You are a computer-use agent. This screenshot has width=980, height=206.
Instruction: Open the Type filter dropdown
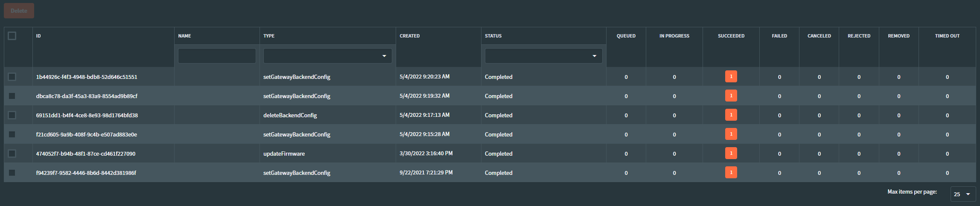coord(327,56)
